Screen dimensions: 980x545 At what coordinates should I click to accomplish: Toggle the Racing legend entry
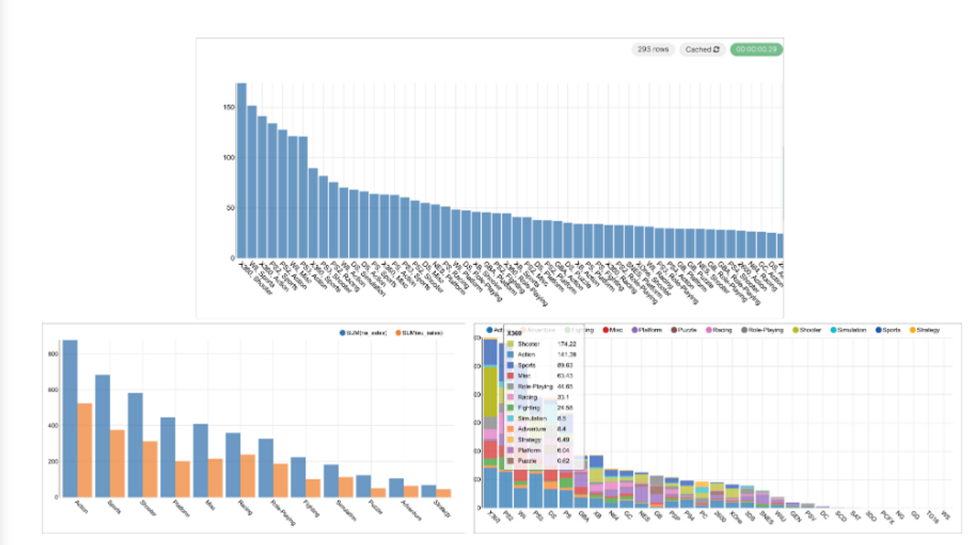point(719,330)
